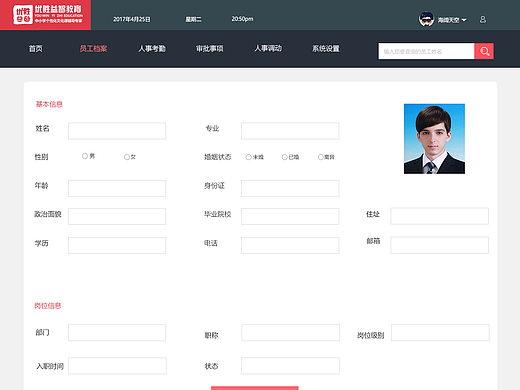Screen dimensions: 520x390
Task: Click the 学历 input field
Action: click(117, 245)
